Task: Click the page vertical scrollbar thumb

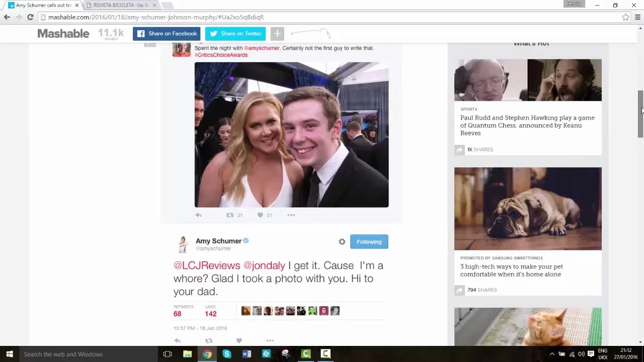Action: [x=640, y=114]
